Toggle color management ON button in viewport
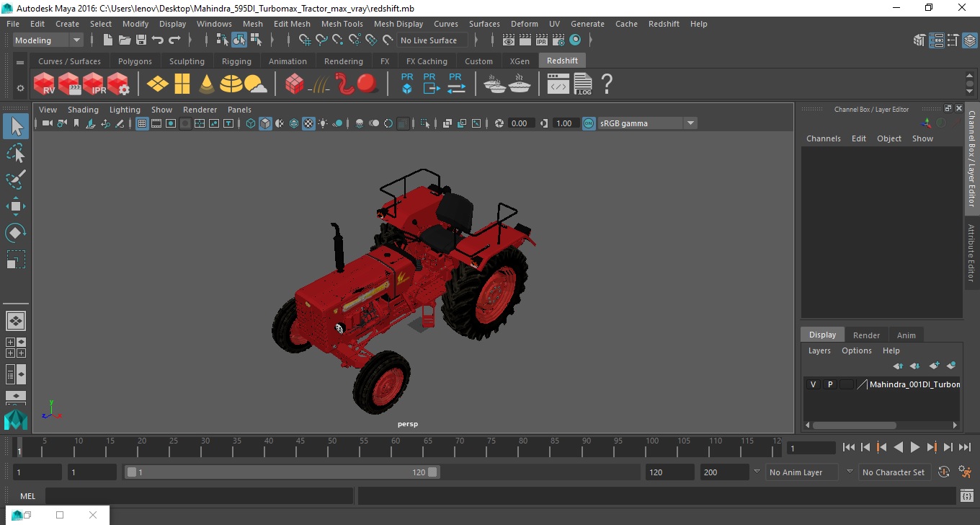The width and height of the screenshot is (980, 525). coord(589,123)
